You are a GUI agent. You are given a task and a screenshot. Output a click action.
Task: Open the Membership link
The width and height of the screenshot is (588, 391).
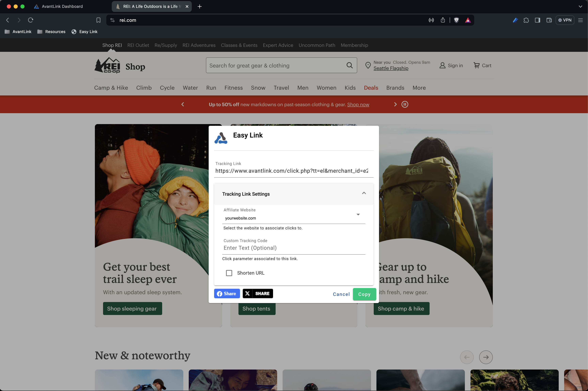(x=354, y=45)
